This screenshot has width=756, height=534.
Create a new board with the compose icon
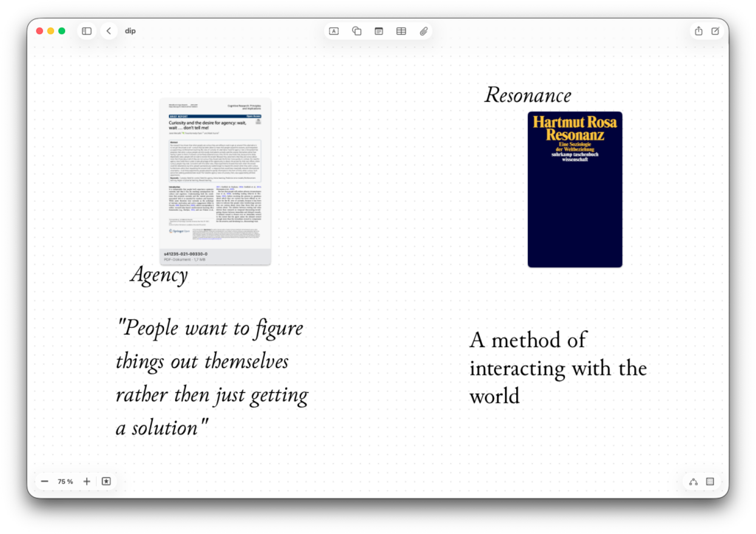715,31
